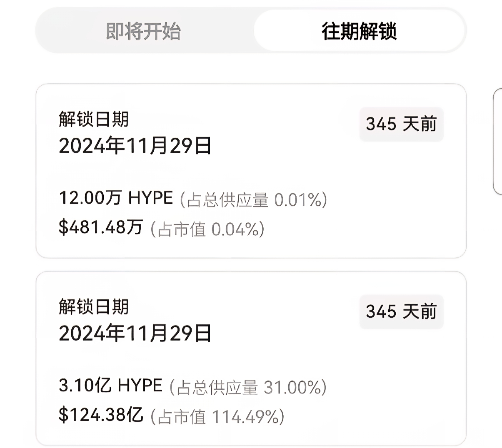Click the partially visible panel at the right edge

[498, 142]
